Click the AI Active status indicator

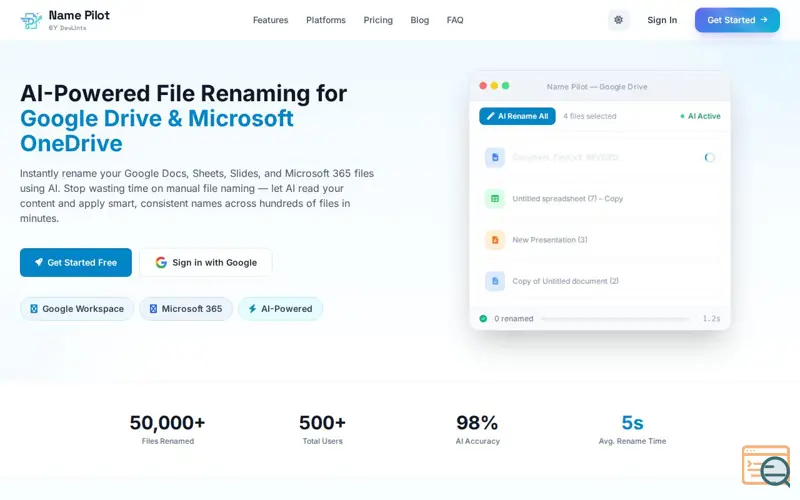tap(700, 116)
